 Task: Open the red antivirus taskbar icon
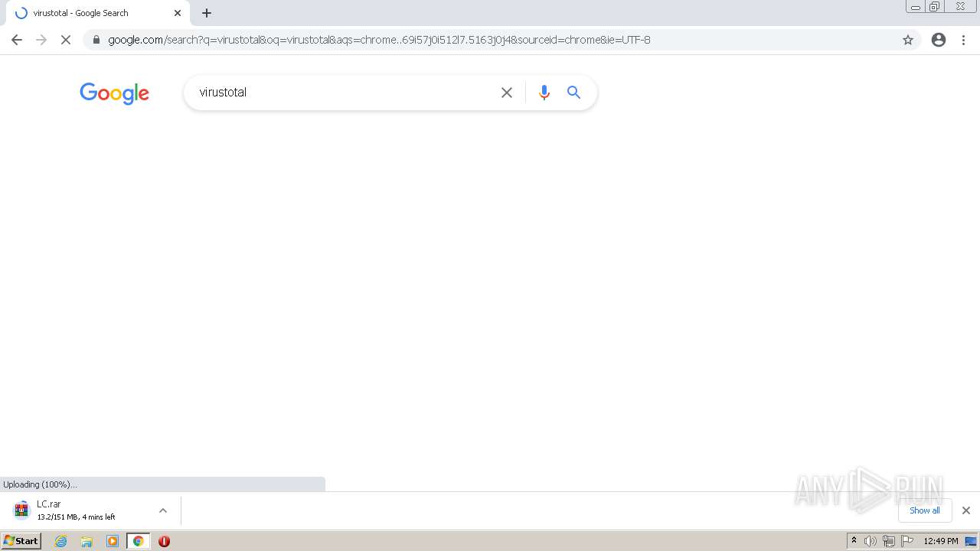164,541
